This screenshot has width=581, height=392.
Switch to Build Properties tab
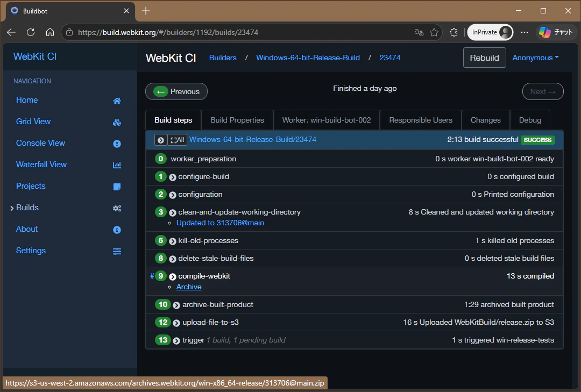(x=237, y=120)
